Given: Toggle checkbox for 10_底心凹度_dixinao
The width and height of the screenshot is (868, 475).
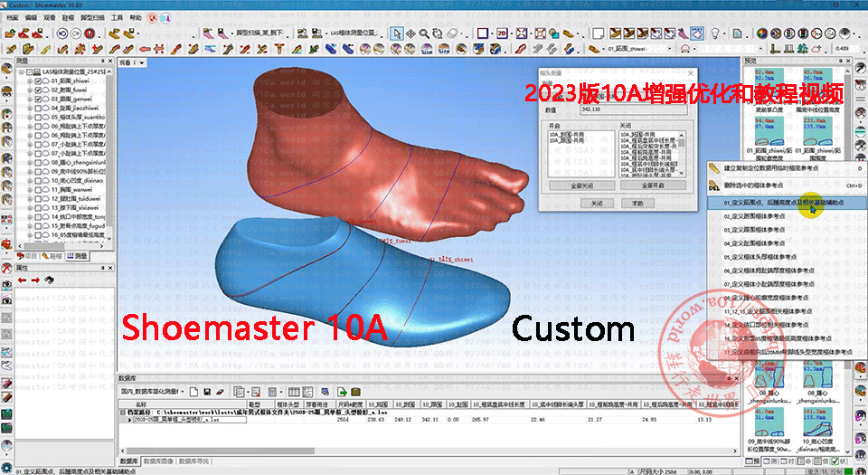Looking at the screenshot, I should 38,180.
